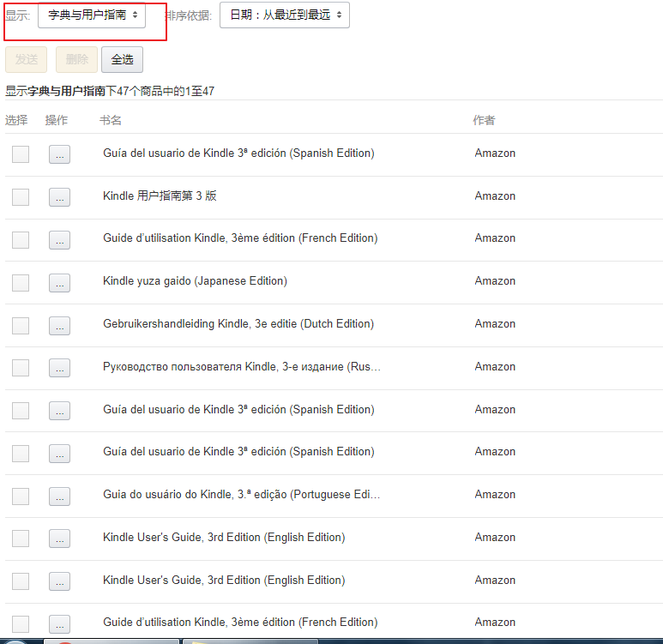663x644 pixels.
Task: Open actions button for Kindle 用户指南第 3 版
Action: 60,197
